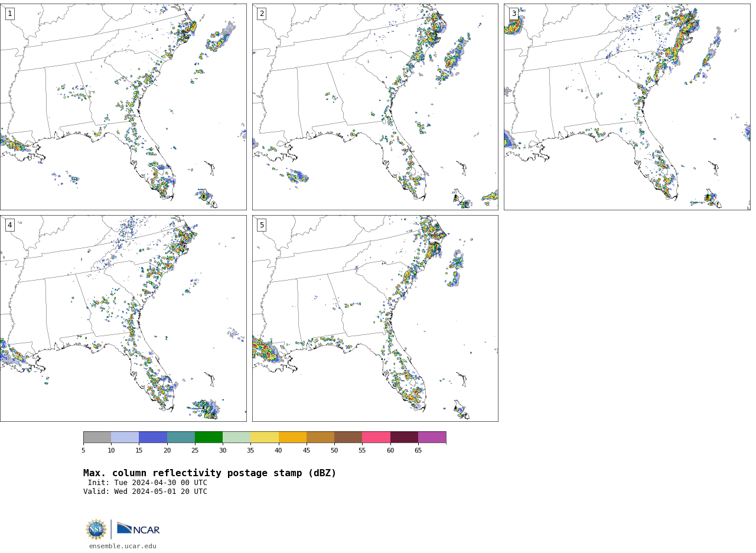Click the colorbar tick label 20
This screenshot has height=553, width=756.
[167, 451]
